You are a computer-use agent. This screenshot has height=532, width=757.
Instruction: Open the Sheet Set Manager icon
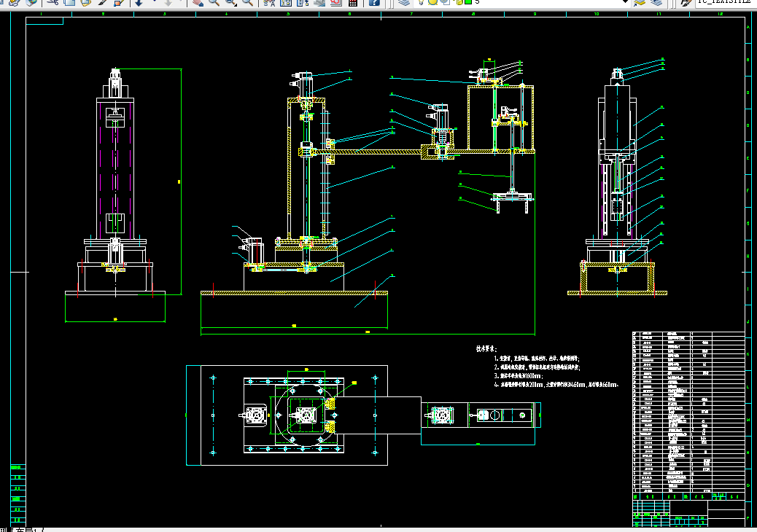tap(319, 2)
